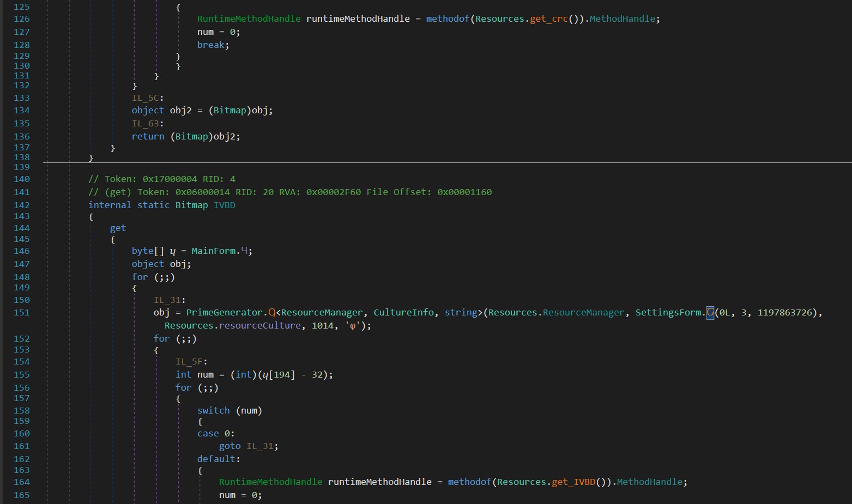Click the IL_63 label
The image size is (852, 504).
(x=145, y=124)
